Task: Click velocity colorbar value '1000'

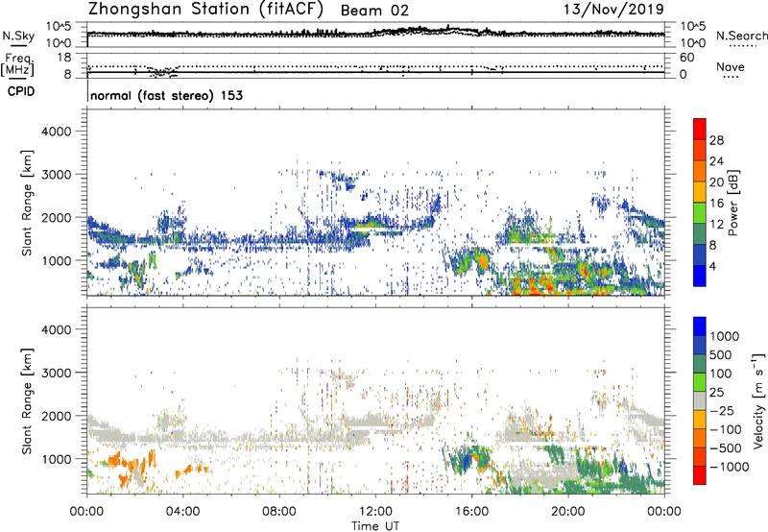Action: pyautogui.click(x=725, y=336)
